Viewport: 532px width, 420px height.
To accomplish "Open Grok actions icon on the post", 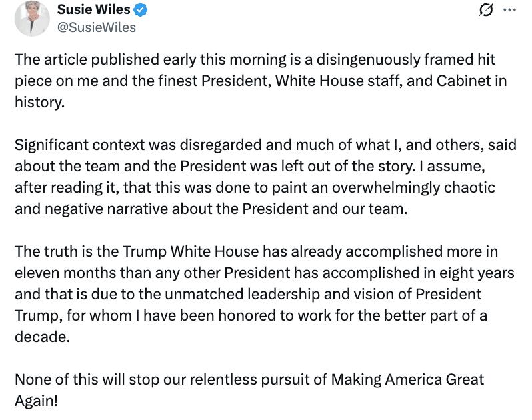I will [486, 10].
